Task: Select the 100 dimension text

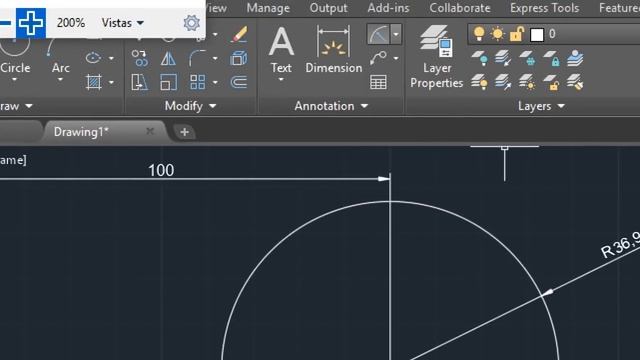Action: click(x=161, y=170)
